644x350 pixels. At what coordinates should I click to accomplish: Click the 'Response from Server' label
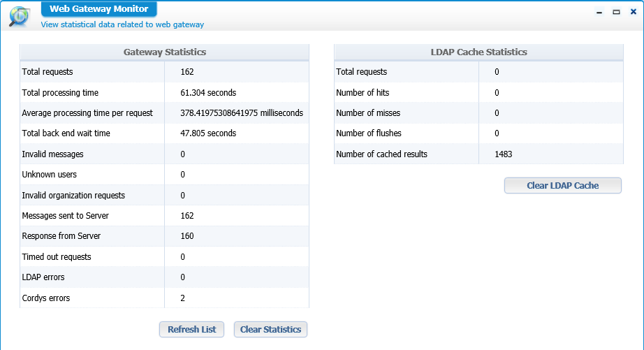pyautogui.click(x=61, y=236)
